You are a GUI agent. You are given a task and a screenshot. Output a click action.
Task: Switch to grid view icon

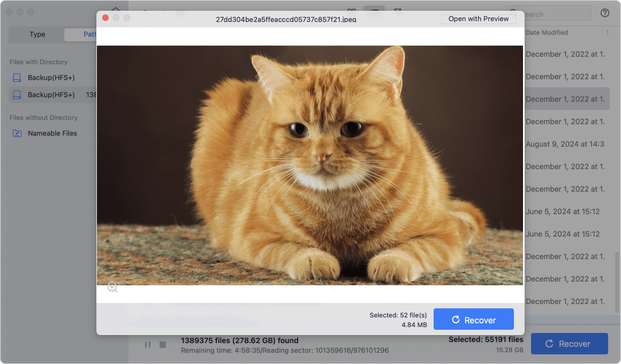click(352, 11)
